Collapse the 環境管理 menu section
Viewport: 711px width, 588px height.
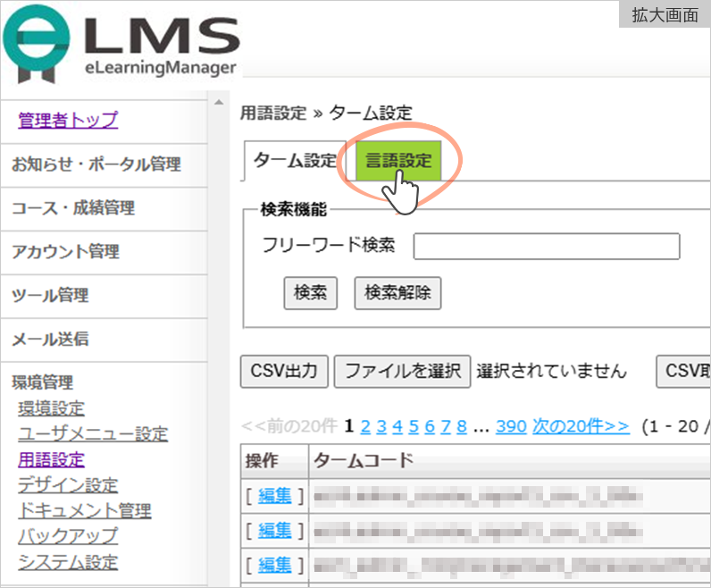42,382
